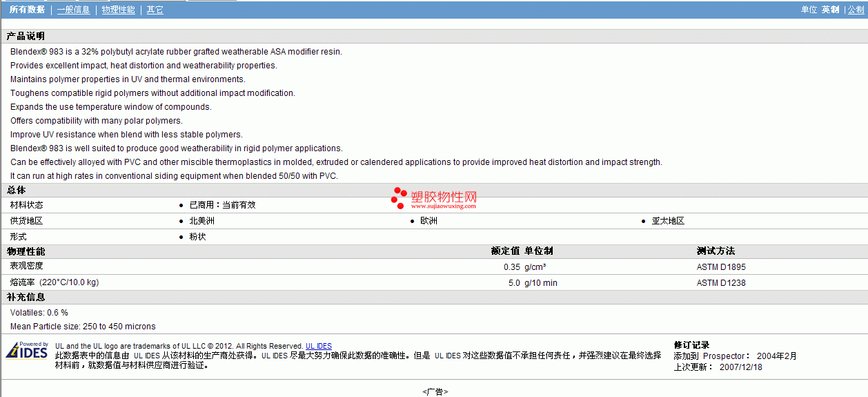Select the 'Provides excellent impact' description line

coord(144,66)
